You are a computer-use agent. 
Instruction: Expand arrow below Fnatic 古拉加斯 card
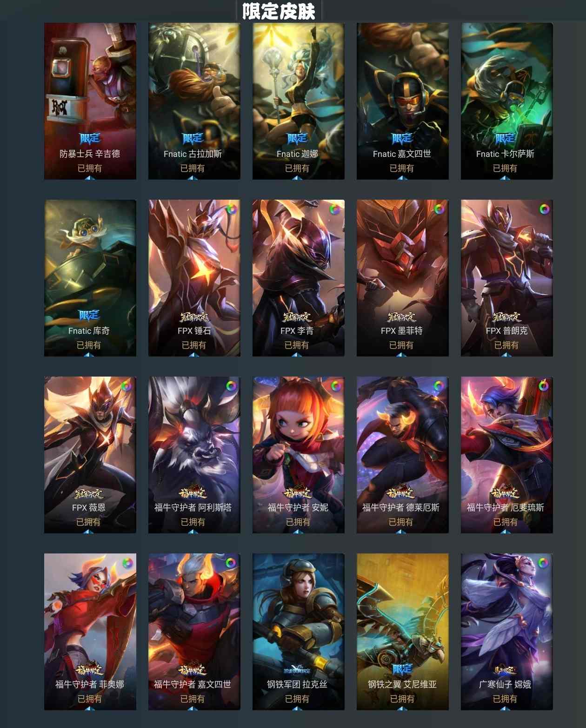[193, 177]
